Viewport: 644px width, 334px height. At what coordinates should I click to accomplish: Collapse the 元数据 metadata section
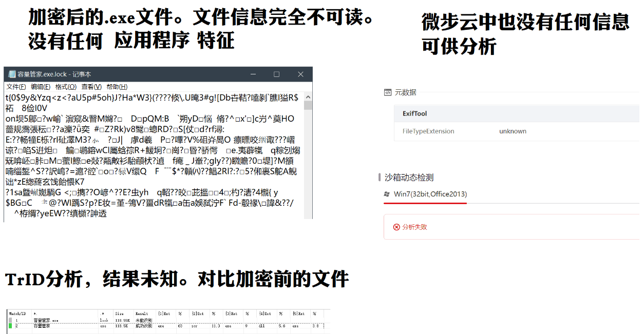406,92
